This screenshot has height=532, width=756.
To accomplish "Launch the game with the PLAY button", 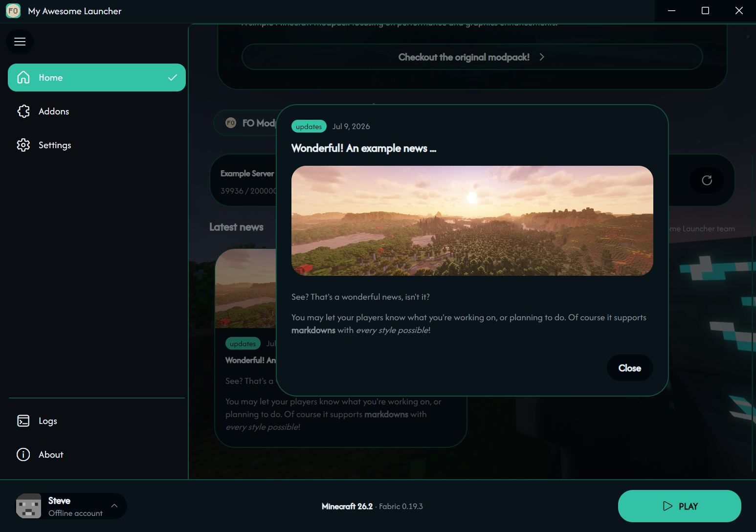I will (x=680, y=506).
